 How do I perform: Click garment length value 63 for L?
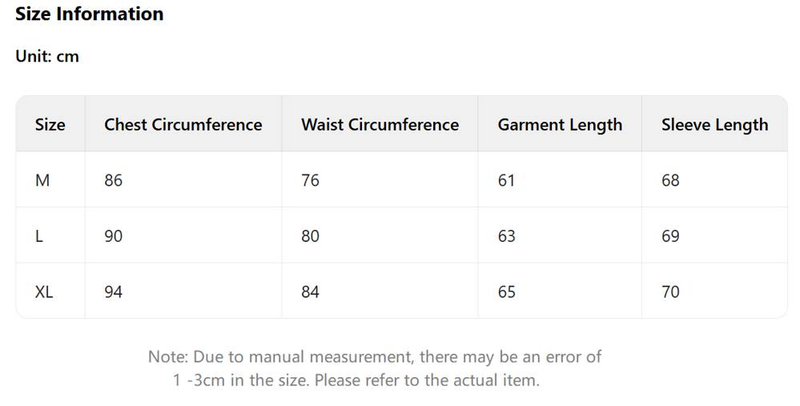tap(507, 237)
